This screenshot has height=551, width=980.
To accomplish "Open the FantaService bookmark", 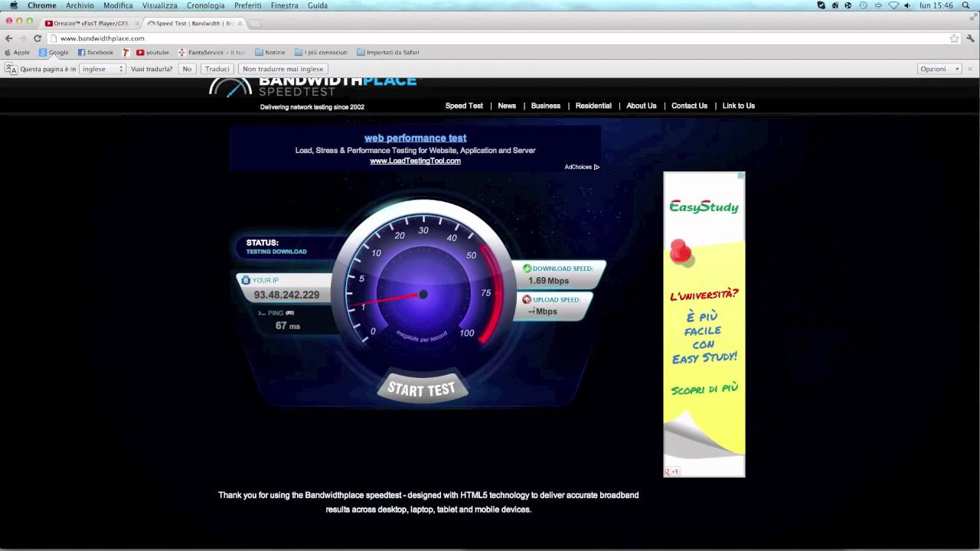I will coord(211,53).
